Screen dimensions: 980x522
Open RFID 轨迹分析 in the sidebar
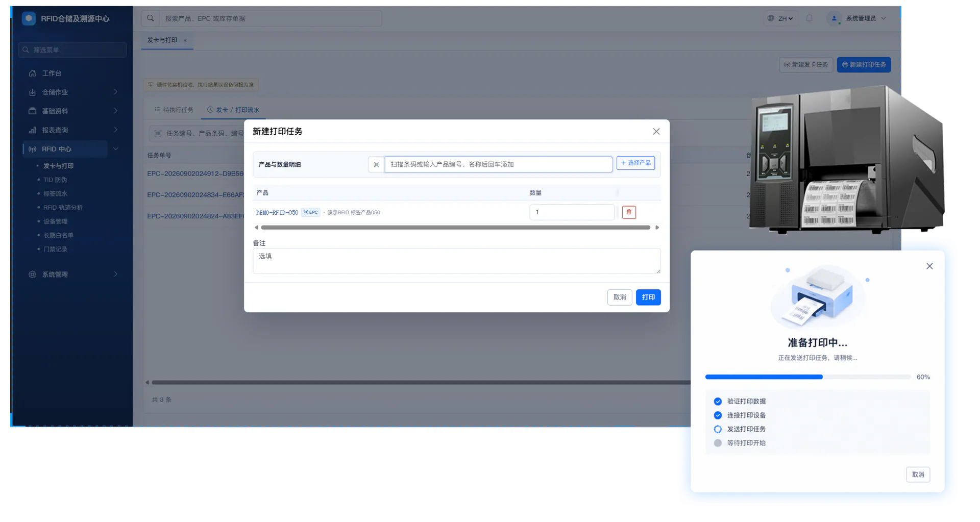tap(63, 208)
